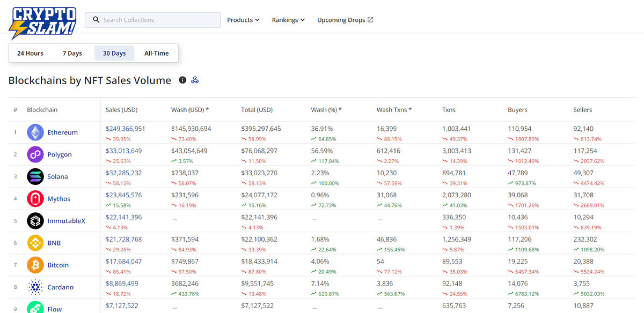
Task: Click the Ethereum blockchain icon
Action: [x=35, y=132]
